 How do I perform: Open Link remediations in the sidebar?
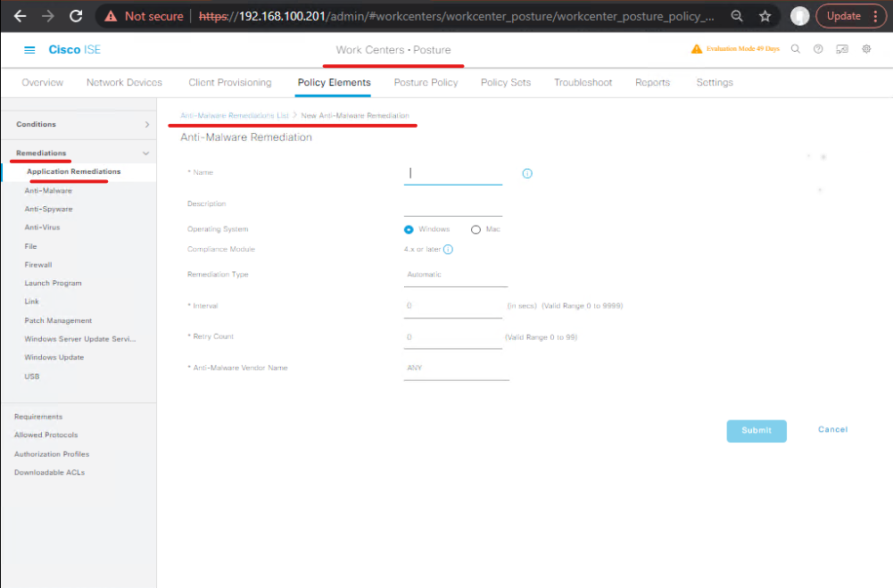click(x=32, y=302)
